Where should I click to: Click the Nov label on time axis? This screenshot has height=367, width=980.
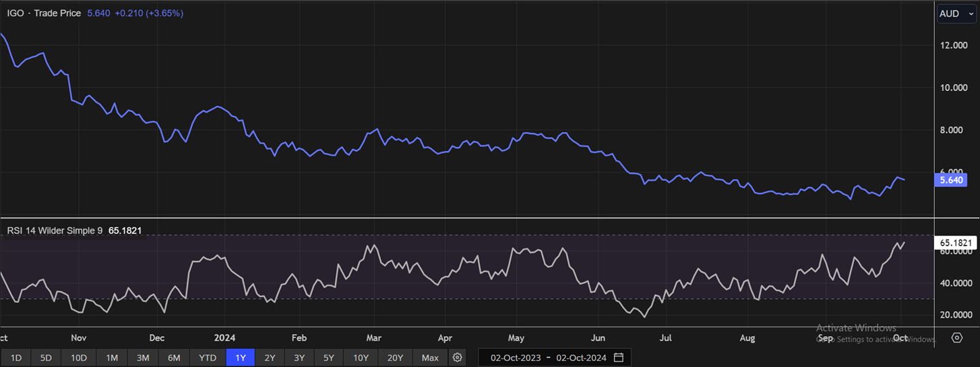79,337
